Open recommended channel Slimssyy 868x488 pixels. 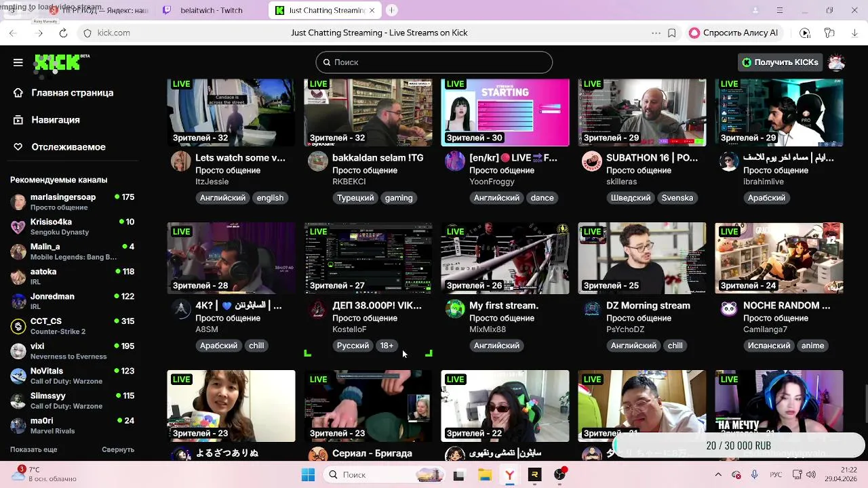tap(72, 401)
